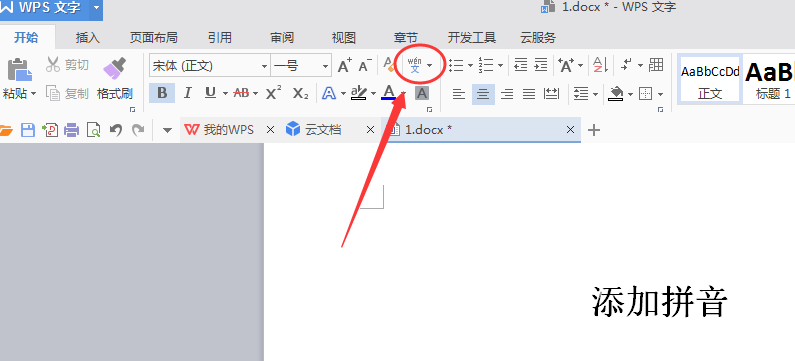Toggle underline formatting (U)
The width and height of the screenshot is (795, 361).
pyautogui.click(x=210, y=93)
